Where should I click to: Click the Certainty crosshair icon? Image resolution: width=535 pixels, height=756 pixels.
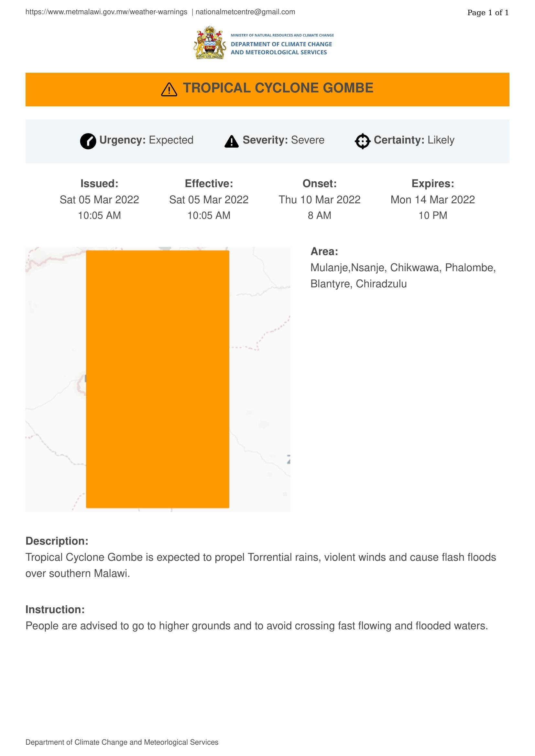tap(362, 141)
